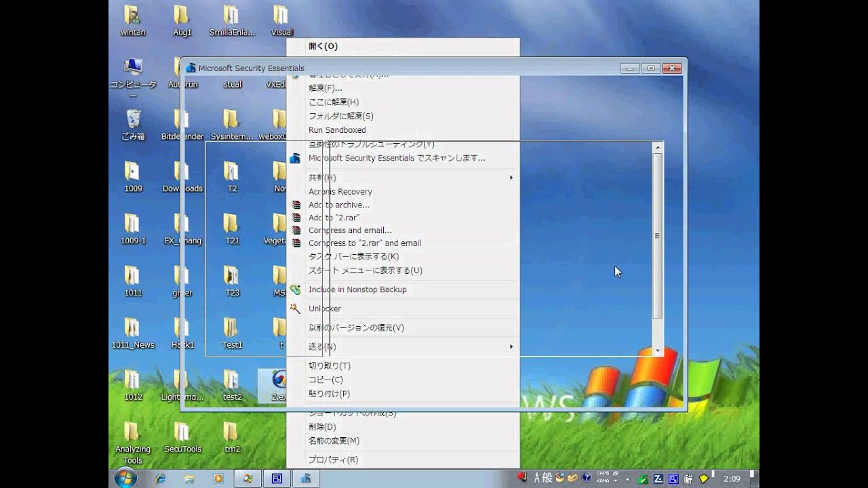The image size is (868, 488).
Task: Open Windows Explorer taskbar icon
Action: (x=189, y=479)
